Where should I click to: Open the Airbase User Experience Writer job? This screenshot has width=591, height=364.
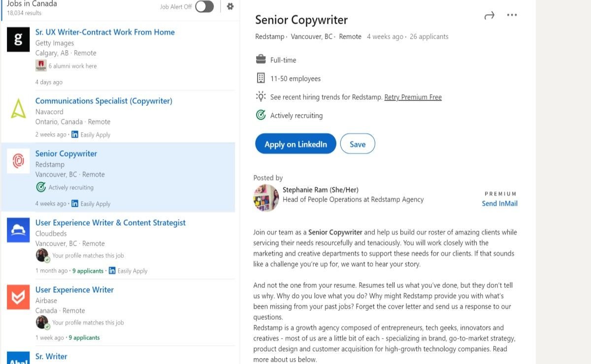74,290
